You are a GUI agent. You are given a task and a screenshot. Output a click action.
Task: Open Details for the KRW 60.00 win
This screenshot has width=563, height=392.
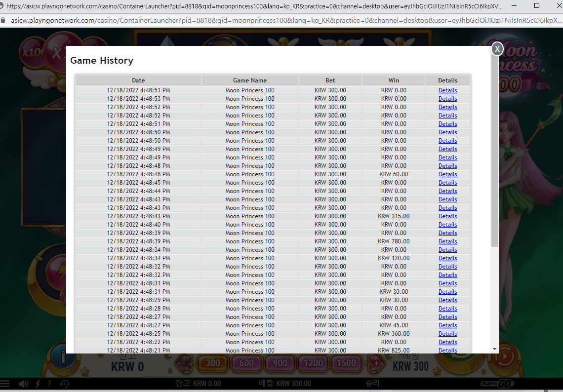coord(447,174)
